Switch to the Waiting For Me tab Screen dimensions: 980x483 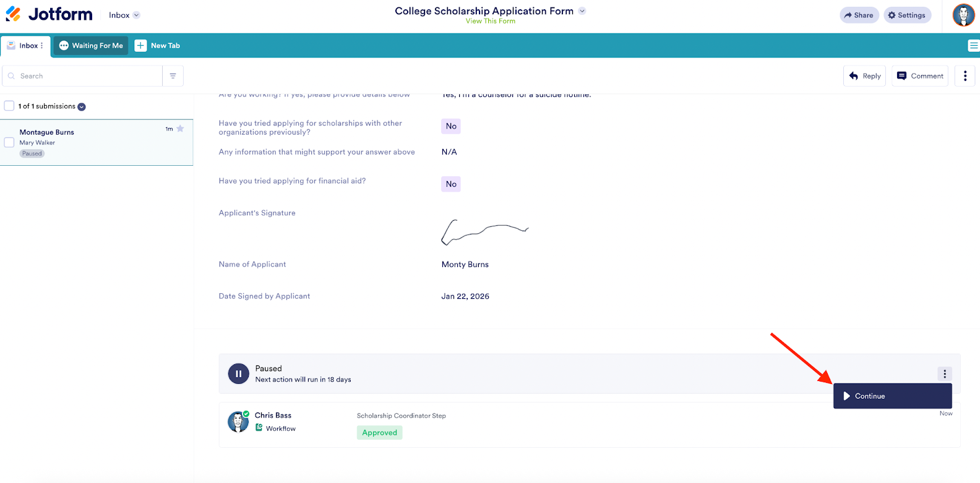(91, 46)
